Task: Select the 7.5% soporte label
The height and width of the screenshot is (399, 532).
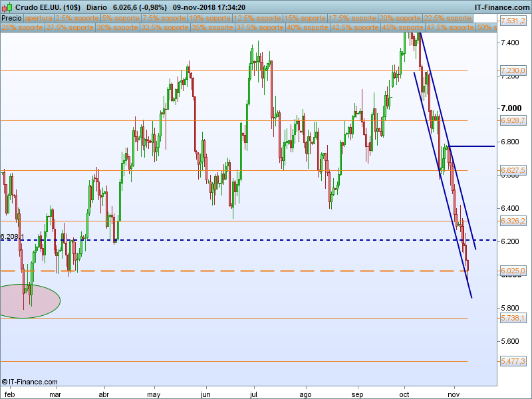Action: coord(164,19)
